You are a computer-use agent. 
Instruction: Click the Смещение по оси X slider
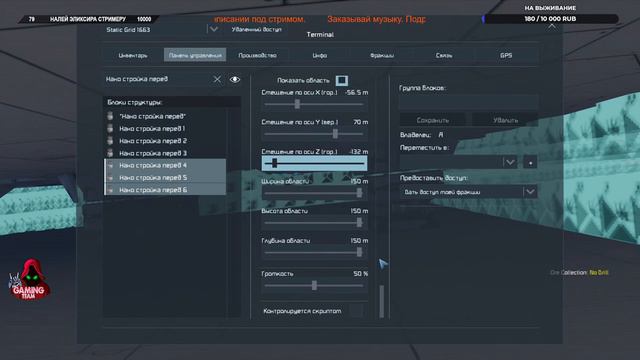pyautogui.click(x=314, y=104)
